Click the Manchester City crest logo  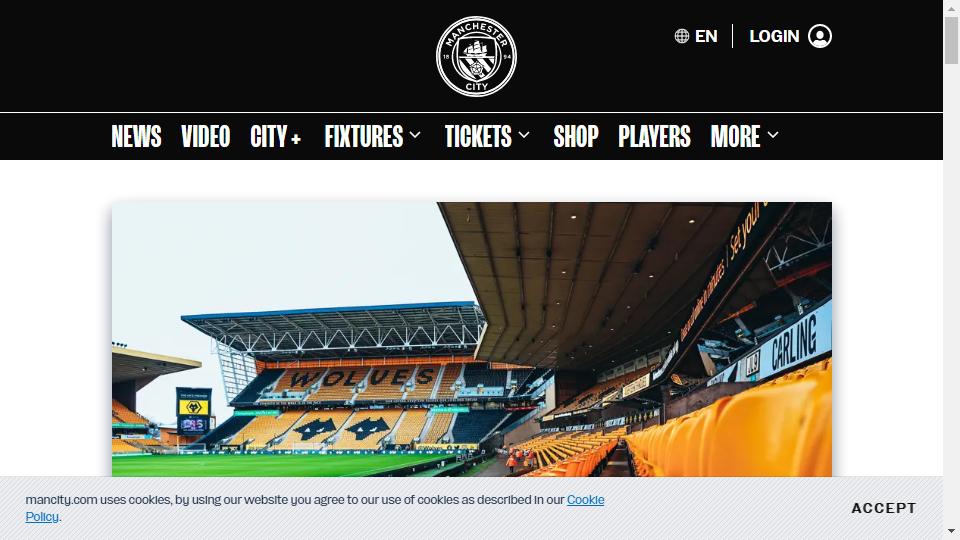(476, 56)
